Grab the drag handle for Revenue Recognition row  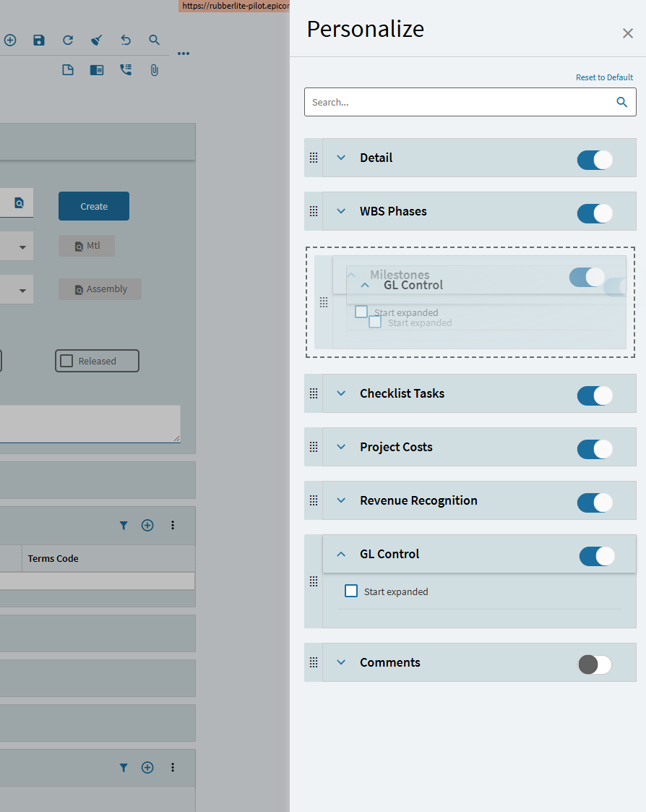pos(314,500)
